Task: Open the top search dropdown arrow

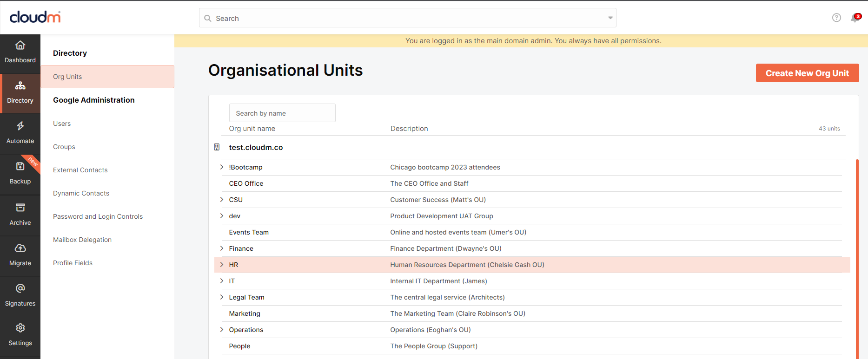Action: 610,18
